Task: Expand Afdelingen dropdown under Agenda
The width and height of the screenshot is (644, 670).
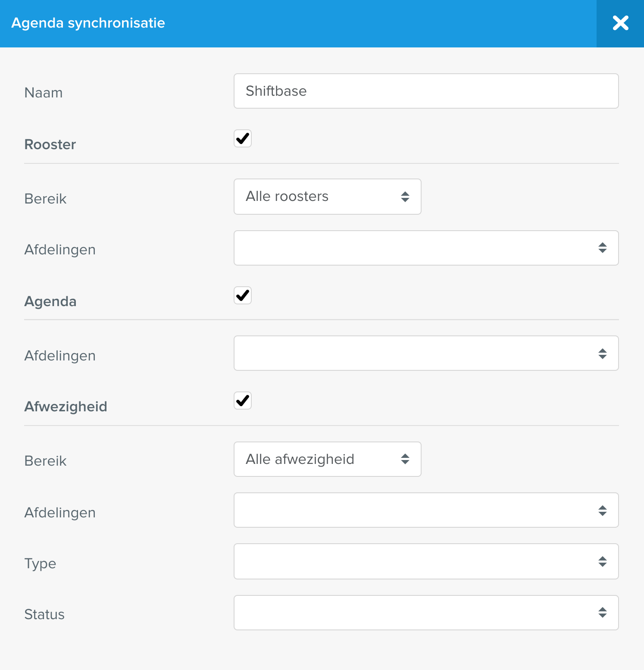Action: click(x=426, y=353)
